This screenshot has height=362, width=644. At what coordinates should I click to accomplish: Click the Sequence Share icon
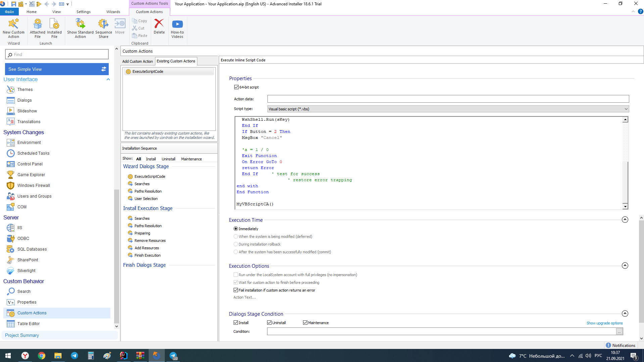coord(103,24)
